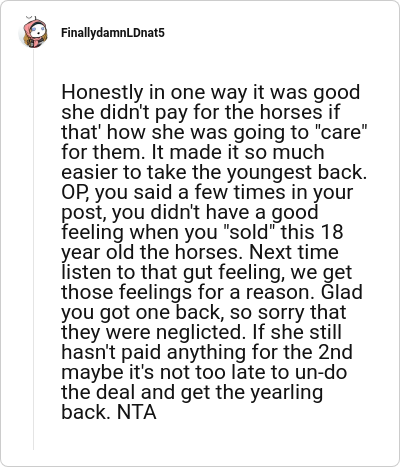Click the hyphenated word "un-do"
This screenshot has height=467, width=400.
(321, 372)
